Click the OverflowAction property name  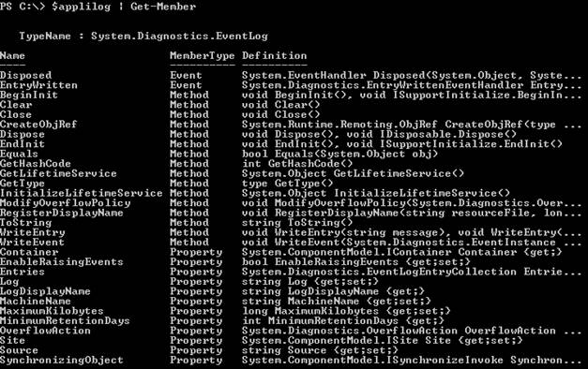tap(45, 331)
